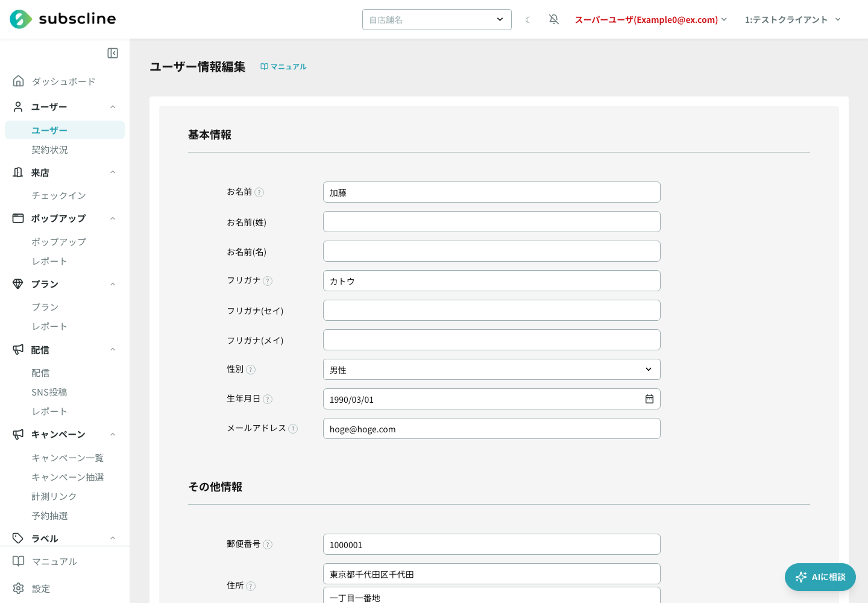Click the ラベル tag icon

coord(18,538)
